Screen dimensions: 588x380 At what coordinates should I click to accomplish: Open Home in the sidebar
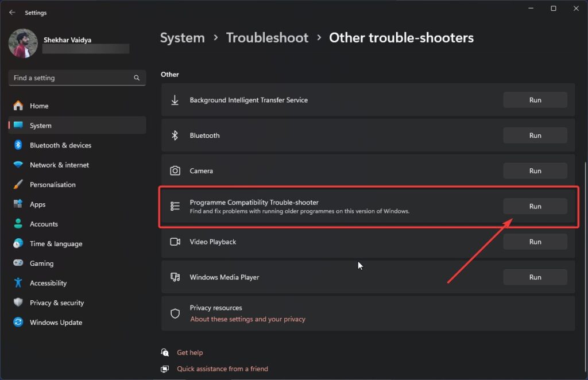[x=77, y=106]
